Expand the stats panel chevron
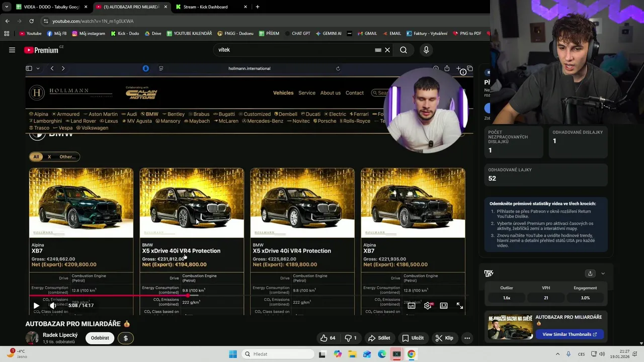The image size is (644, 362). coord(603,274)
